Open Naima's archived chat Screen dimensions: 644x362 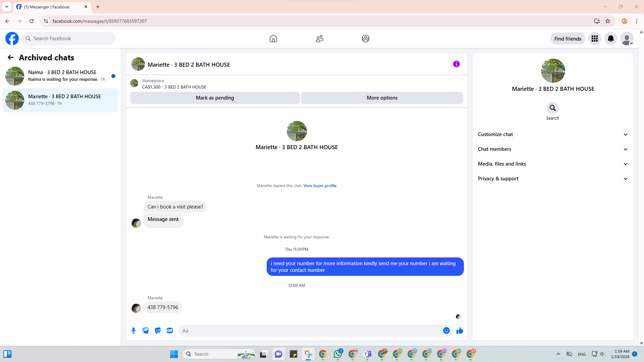60,76
